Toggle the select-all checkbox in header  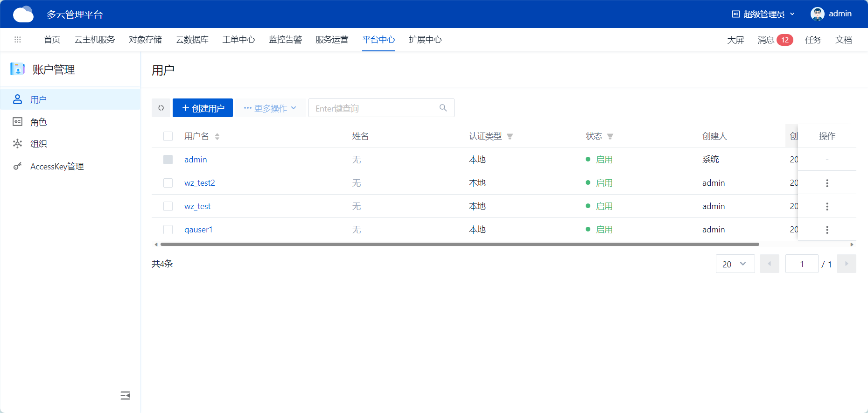(168, 136)
